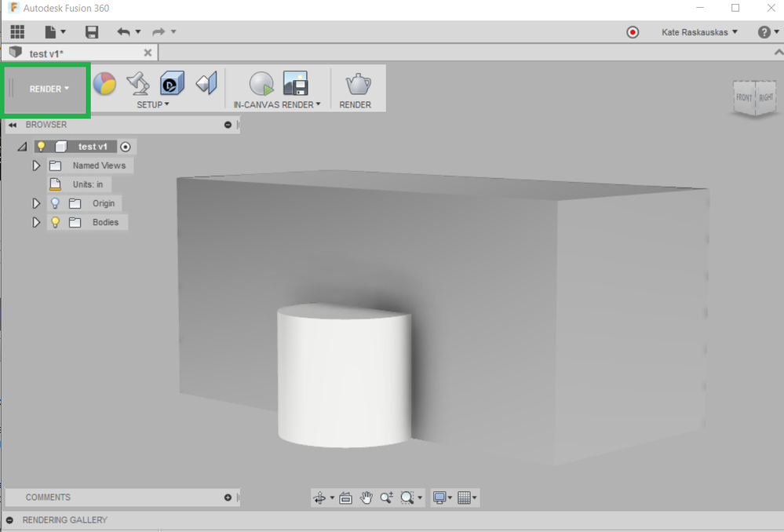Image resolution: width=784 pixels, height=532 pixels.
Task: Select the Pan hand tool
Action: [x=366, y=497]
